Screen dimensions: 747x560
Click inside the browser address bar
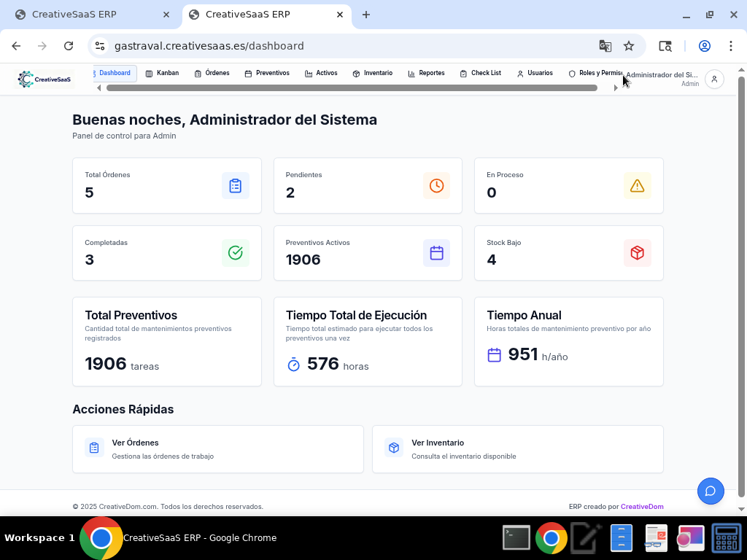point(292,45)
